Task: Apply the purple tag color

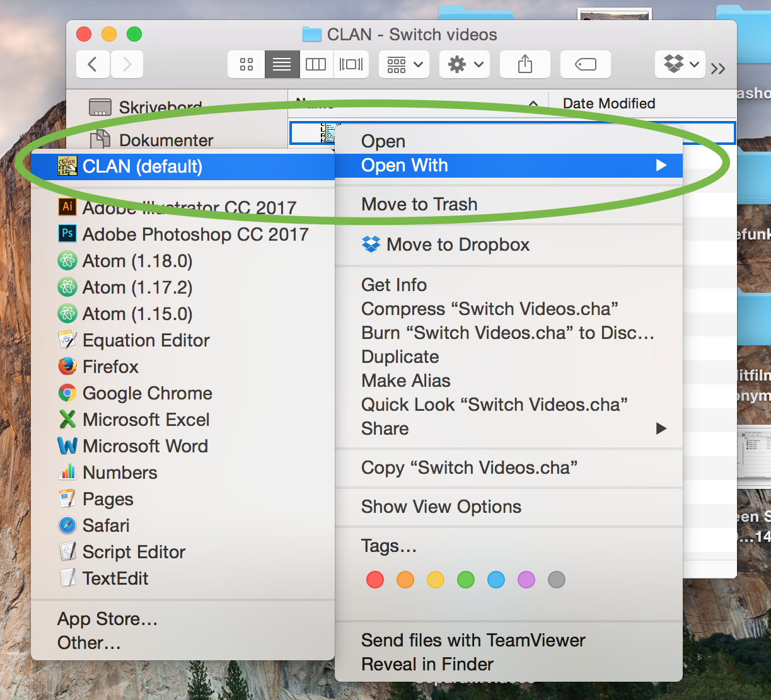Action: (x=526, y=580)
